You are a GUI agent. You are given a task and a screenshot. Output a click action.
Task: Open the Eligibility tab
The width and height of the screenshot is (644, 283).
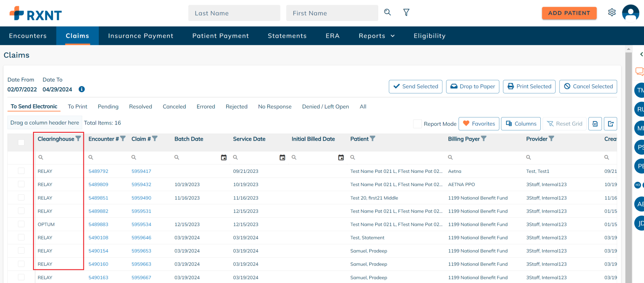coord(429,36)
